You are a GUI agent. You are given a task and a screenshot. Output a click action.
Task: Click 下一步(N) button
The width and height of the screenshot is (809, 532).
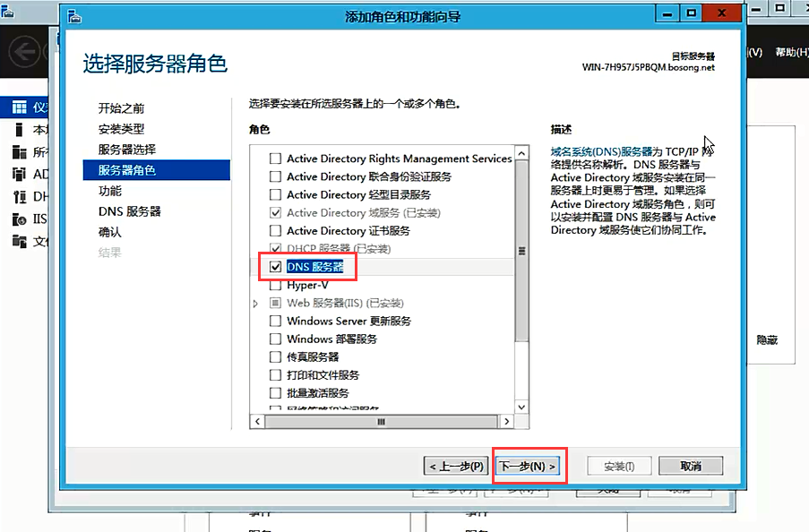click(x=528, y=466)
